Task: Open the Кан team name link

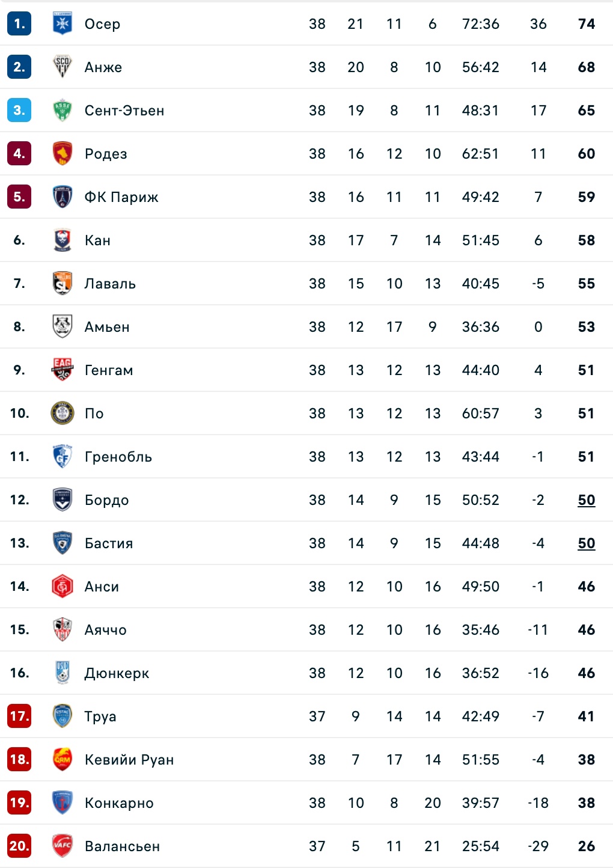Action: (x=97, y=240)
